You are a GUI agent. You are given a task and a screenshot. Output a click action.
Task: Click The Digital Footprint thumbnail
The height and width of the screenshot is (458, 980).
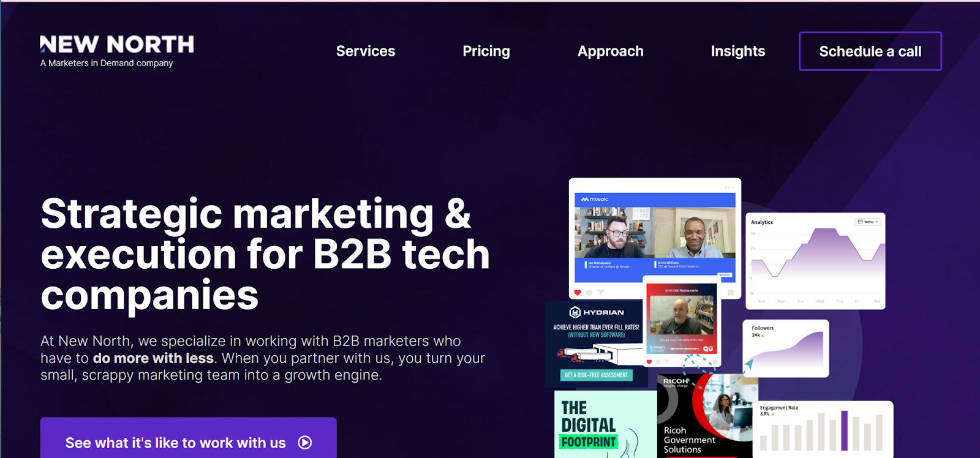(x=606, y=424)
